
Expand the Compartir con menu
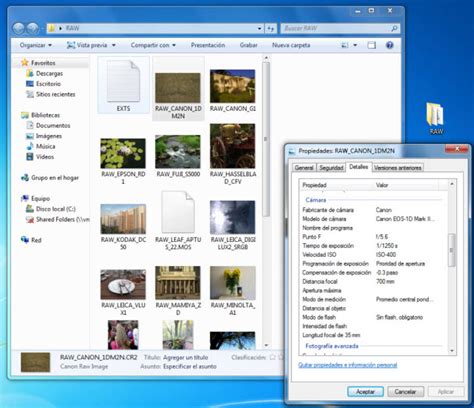[153, 45]
